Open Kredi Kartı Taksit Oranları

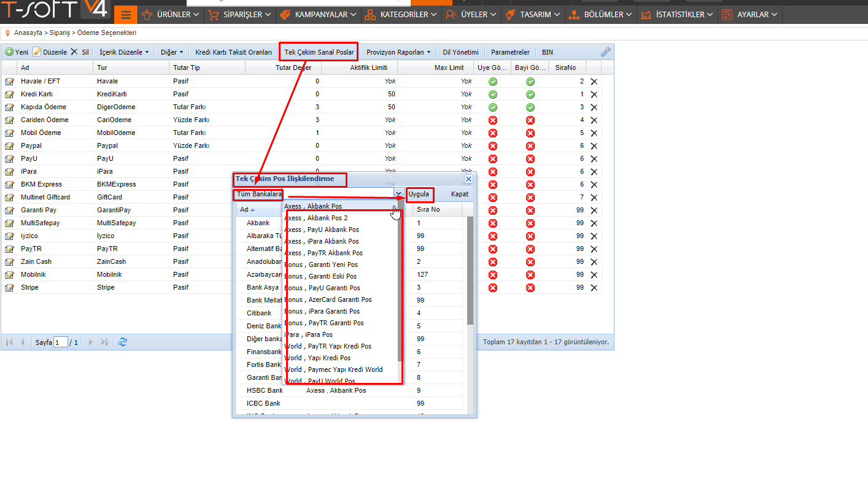pyautogui.click(x=233, y=52)
